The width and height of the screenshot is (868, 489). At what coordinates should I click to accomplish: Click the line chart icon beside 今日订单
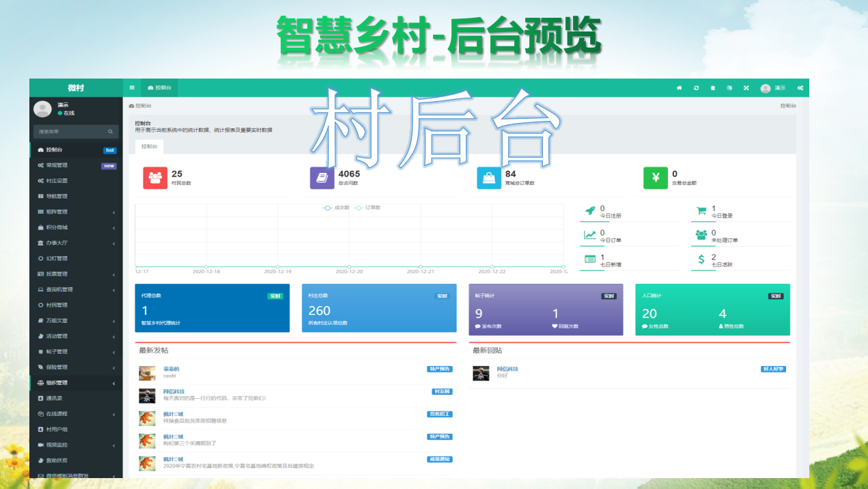(x=590, y=235)
